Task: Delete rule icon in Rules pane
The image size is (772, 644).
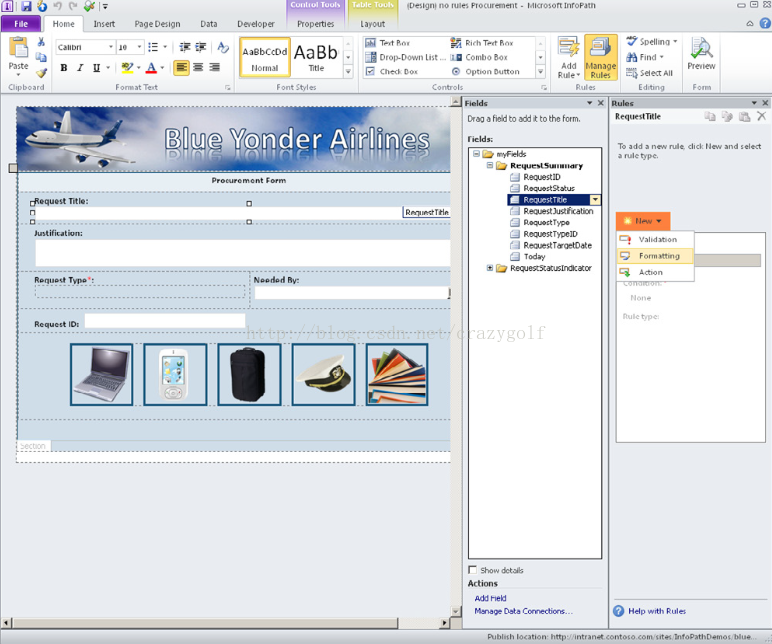Action: (761, 116)
